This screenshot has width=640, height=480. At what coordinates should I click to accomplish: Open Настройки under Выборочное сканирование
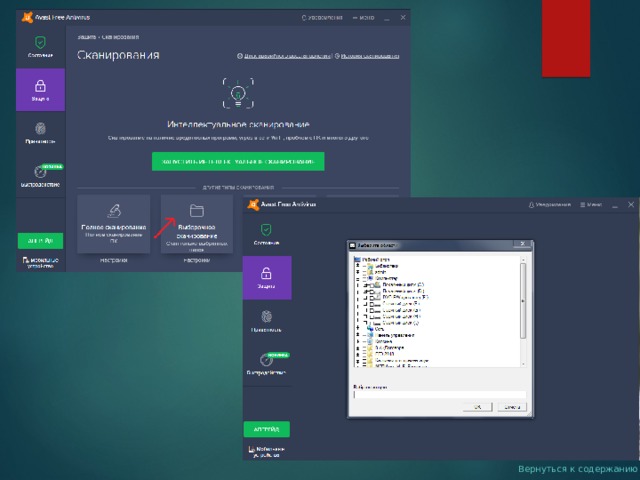point(197,260)
